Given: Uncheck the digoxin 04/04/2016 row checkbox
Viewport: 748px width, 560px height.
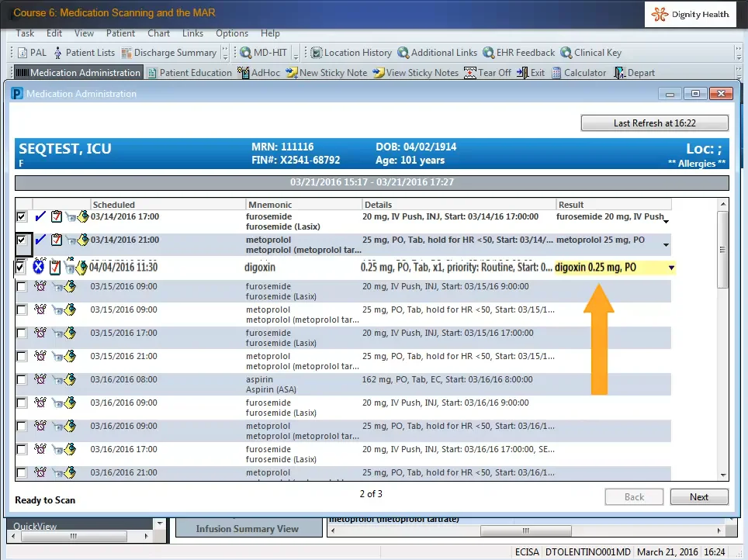Looking at the screenshot, I should 22,267.
